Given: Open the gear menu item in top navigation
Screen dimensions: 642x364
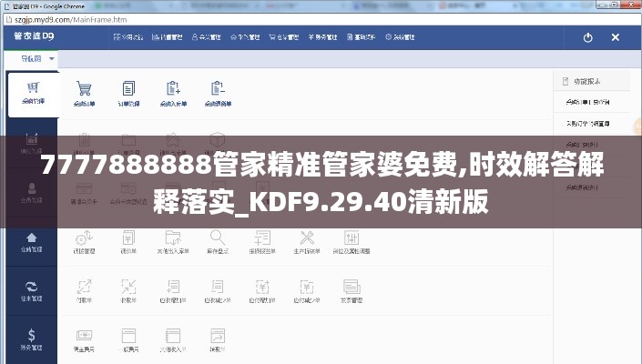Looking at the screenshot, I should 404,37.
